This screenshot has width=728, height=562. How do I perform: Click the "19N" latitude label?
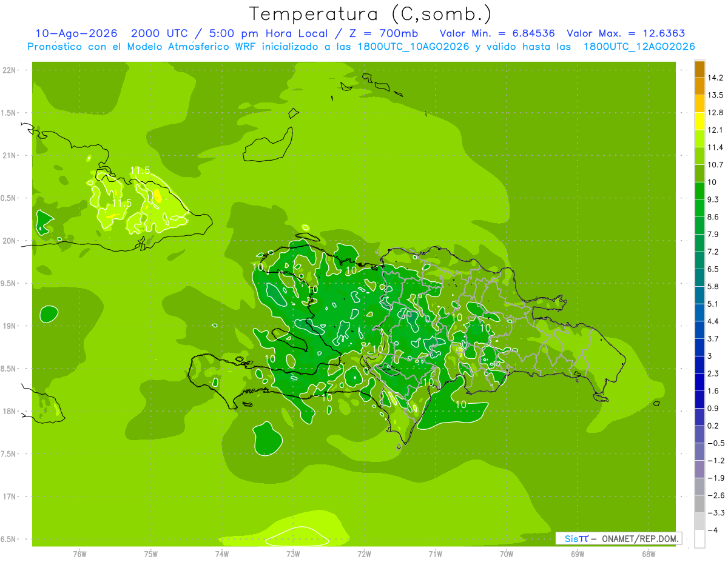9,326
